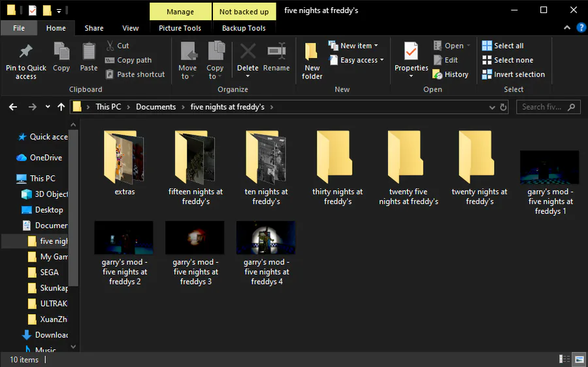Switch to the View tab
Viewport: 588px width, 367px height.
point(131,28)
